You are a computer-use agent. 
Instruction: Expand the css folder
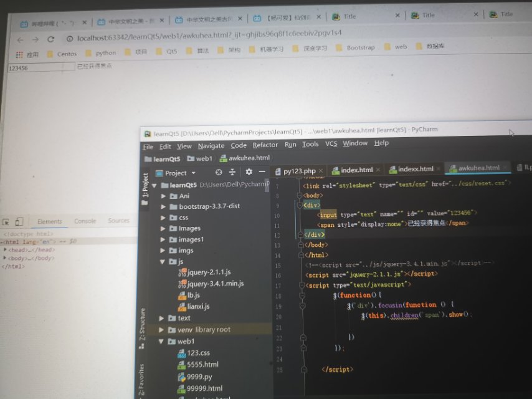[x=163, y=218]
